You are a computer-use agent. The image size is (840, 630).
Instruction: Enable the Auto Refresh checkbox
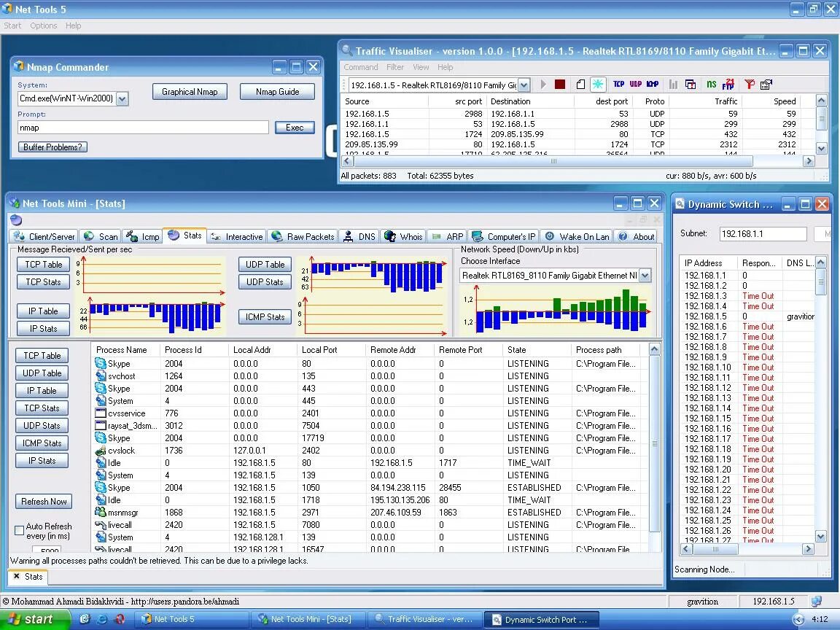click(19, 530)
